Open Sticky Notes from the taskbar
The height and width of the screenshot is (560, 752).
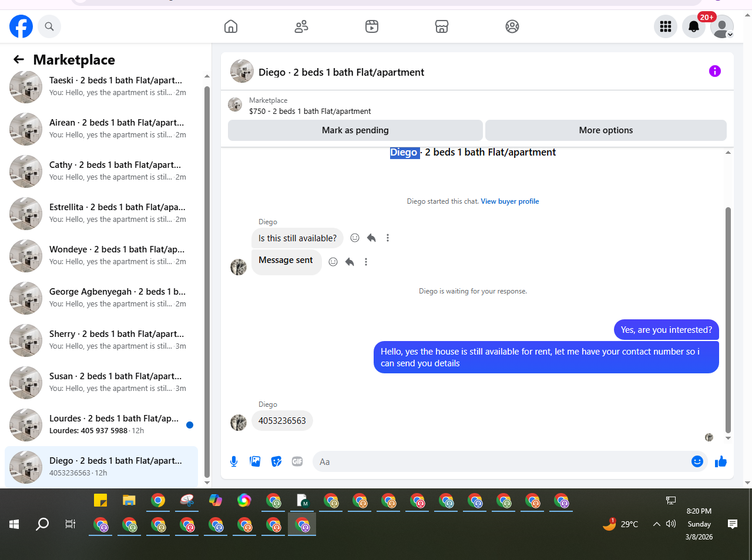click(x=100, y=500)
